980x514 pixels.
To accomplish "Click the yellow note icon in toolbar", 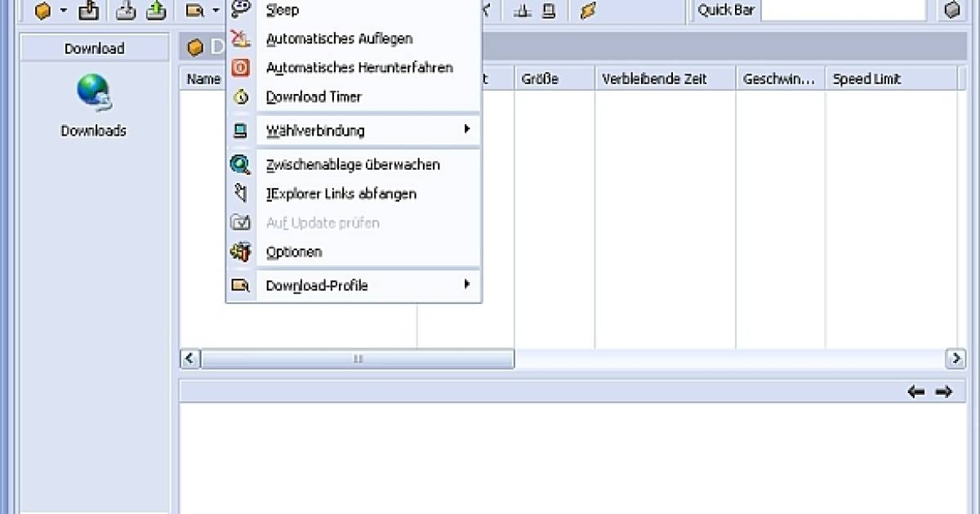I will (x=587, y=11).
